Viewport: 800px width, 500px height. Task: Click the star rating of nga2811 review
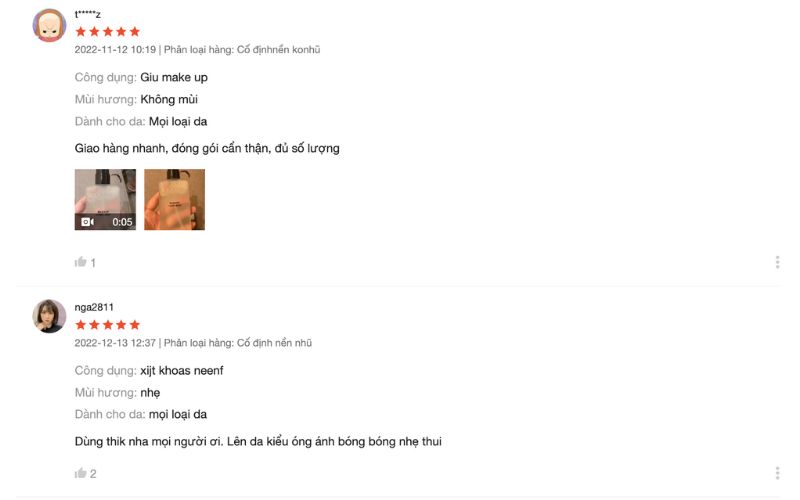click(108, 325)
